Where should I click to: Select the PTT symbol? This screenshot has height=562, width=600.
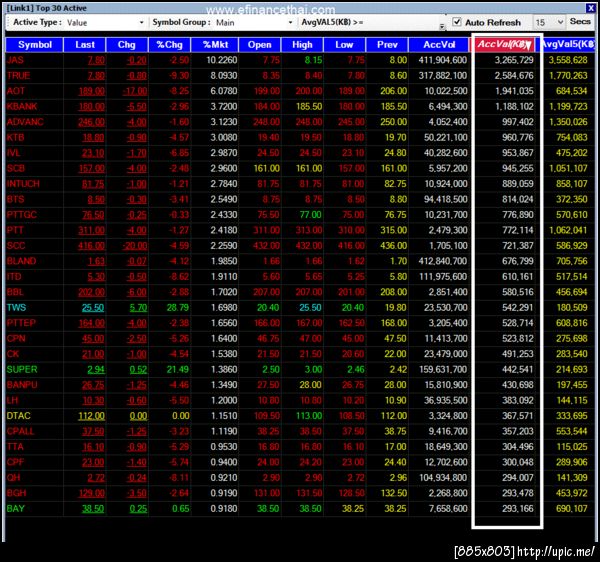15,230
